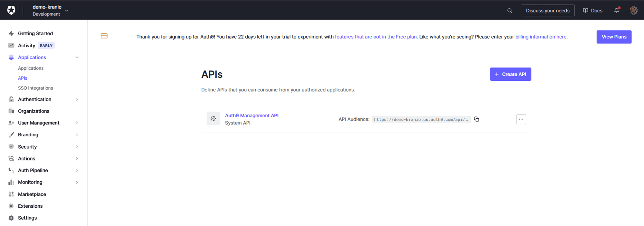Click the user profile avatar
This screenshot has height=226, width=644.
pos(633,10)
